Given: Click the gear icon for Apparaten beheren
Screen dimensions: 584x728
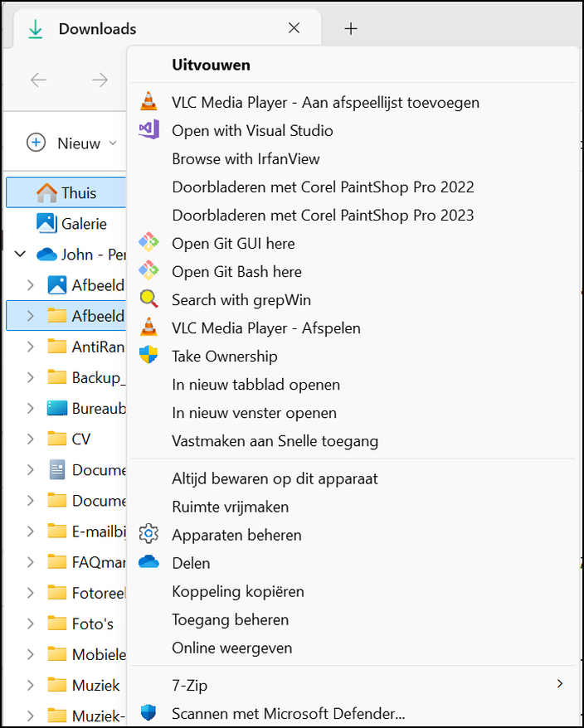Looking at the screenshot, I should tap(148, 535).
